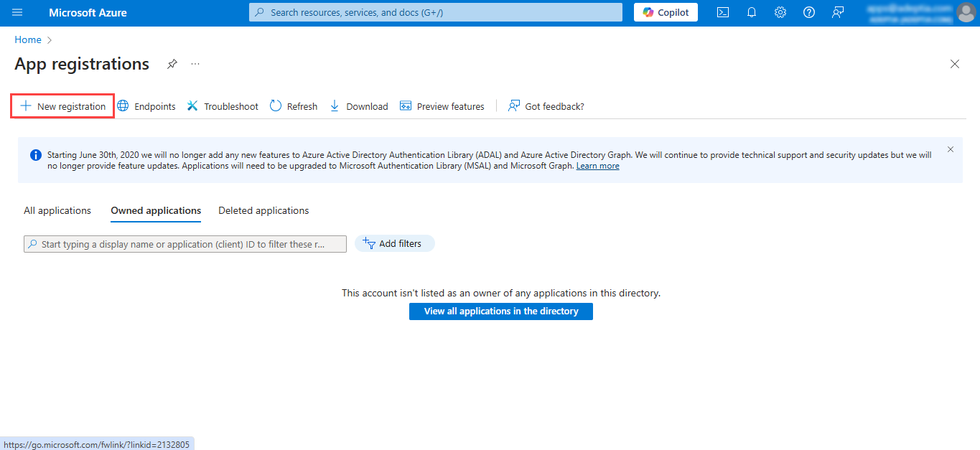The width and height of the screenshot is (980, 450).
Task: Open portal settings gear
Action: tap(780, 12)
